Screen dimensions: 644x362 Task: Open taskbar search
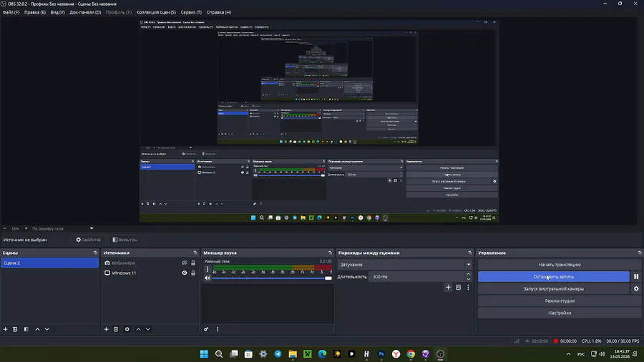(x=219, y=354)
